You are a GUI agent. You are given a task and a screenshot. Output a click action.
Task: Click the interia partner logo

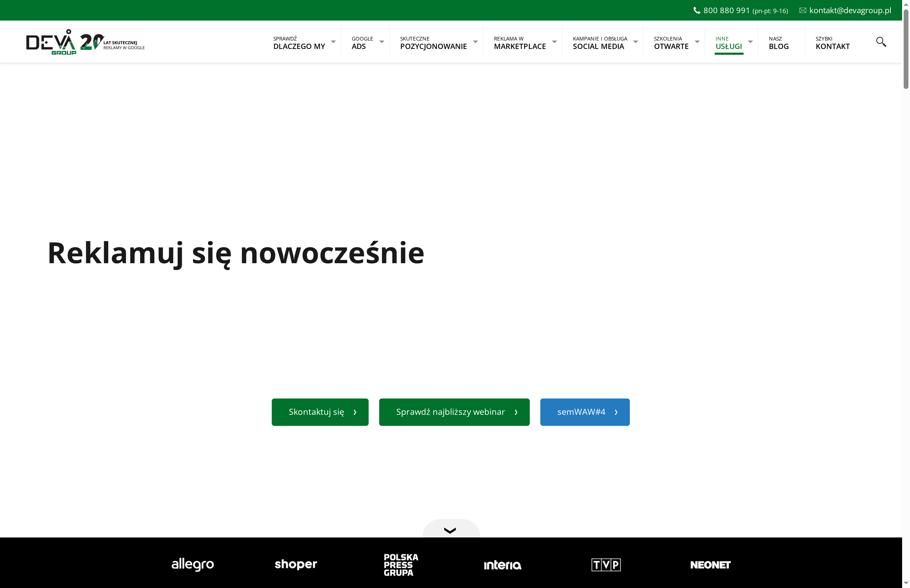(503, 565)
